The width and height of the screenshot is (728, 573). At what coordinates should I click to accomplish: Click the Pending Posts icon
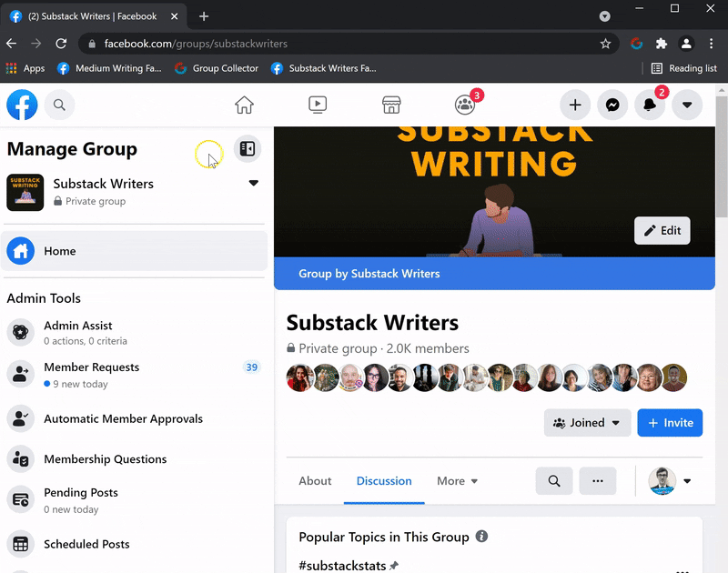pos(20,499)
